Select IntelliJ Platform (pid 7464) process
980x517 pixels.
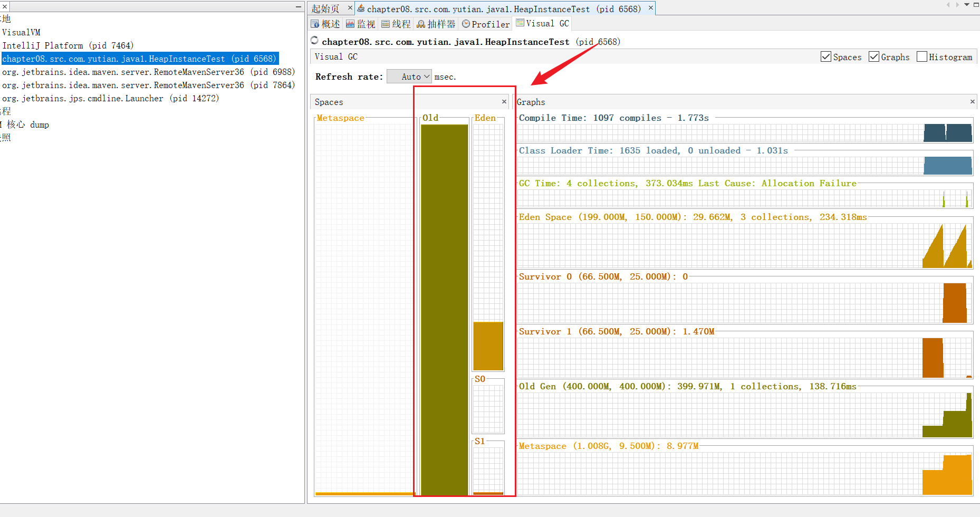[x=68, y=45]
